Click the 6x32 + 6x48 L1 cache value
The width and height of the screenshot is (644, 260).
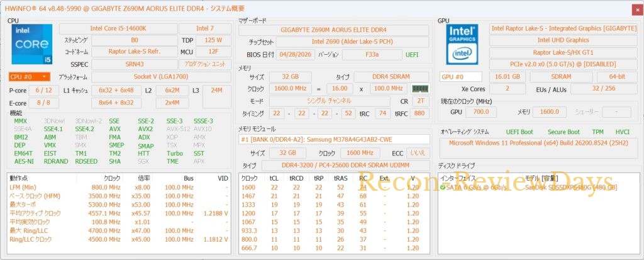click(x=116, y=91)
